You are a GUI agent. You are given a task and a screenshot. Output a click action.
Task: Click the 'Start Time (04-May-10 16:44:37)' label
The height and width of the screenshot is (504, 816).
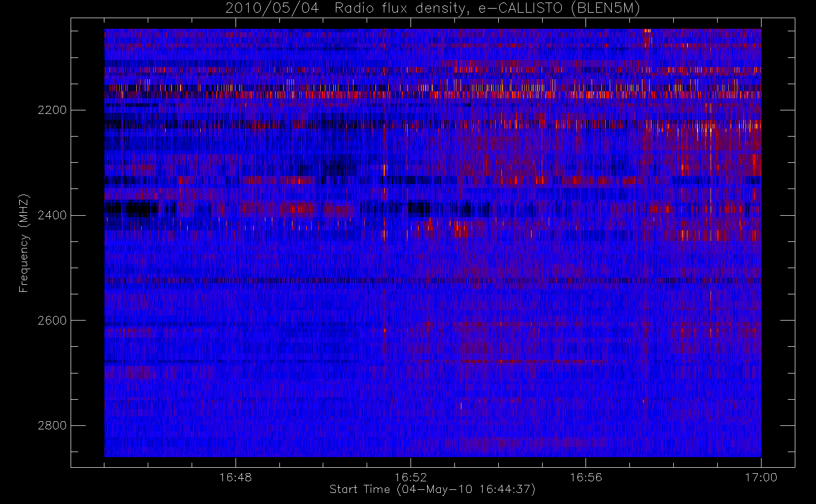(x=433, y=489)
